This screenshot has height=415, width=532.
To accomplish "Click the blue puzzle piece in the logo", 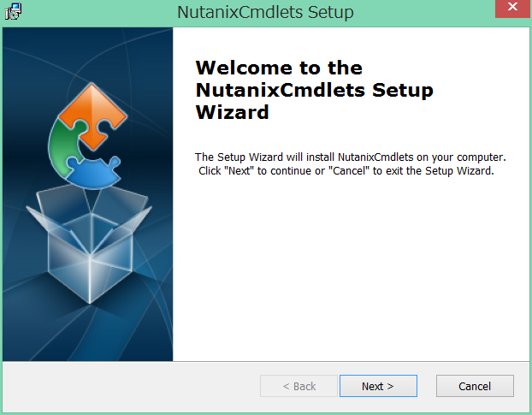I will click(93, 172).
